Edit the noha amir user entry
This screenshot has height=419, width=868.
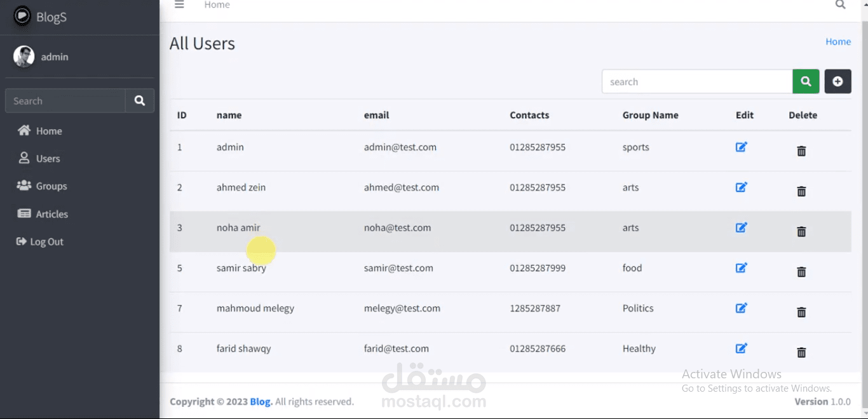741,228
